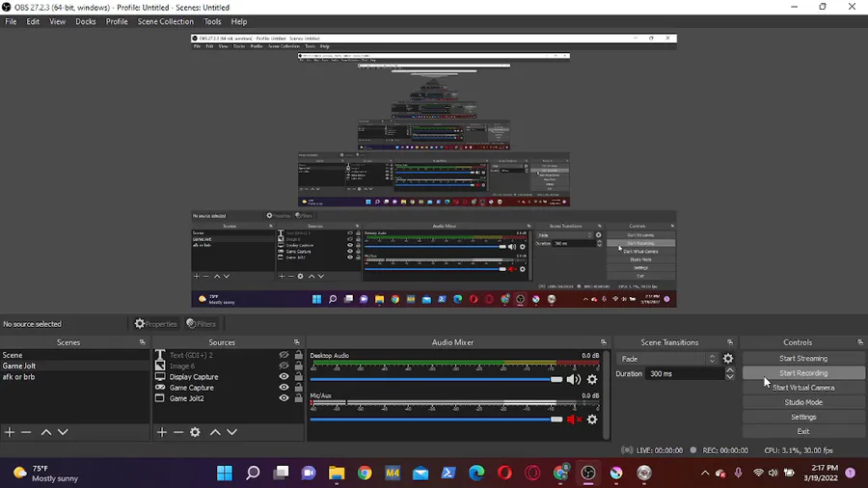The image size is (868, 488).
Task: Enable Studio Mode
Action: click(803, 402)
